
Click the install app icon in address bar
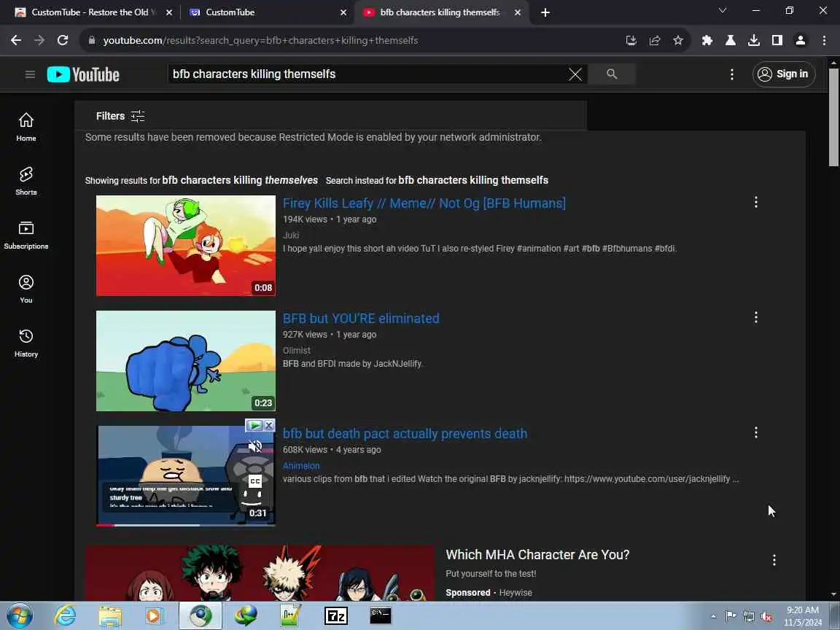pos(631,40)
